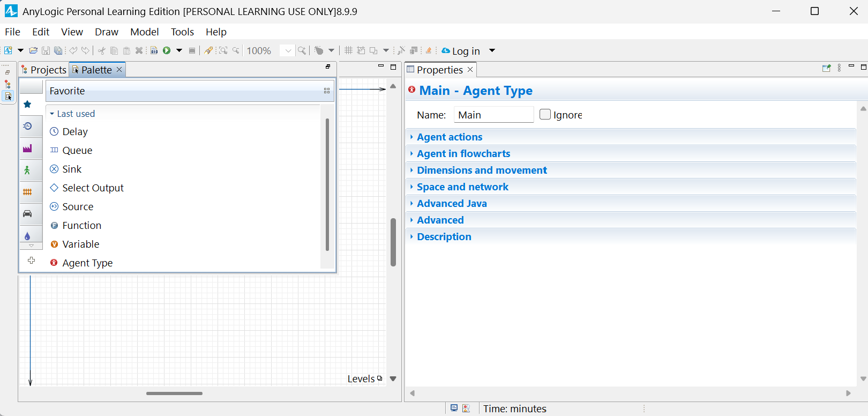Pick the Agent Type element
This screenshot has width=868, height=416.
pyautogui.click(x=81, y=263)
